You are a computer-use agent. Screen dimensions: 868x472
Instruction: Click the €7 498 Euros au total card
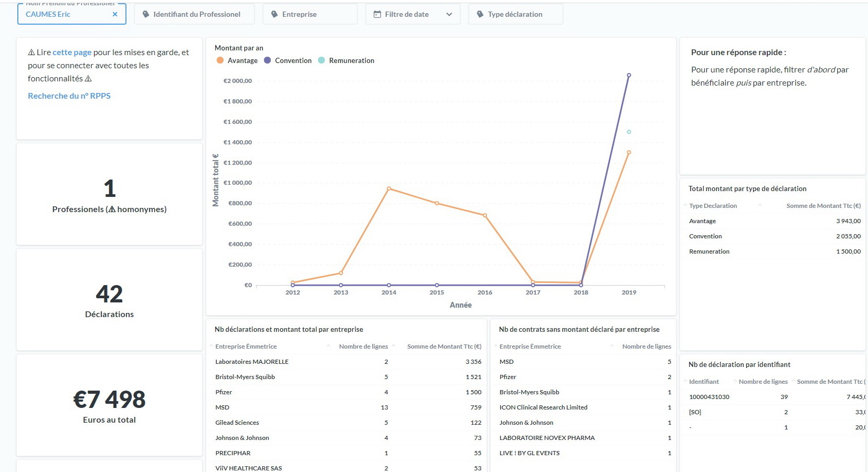(109, 405)
